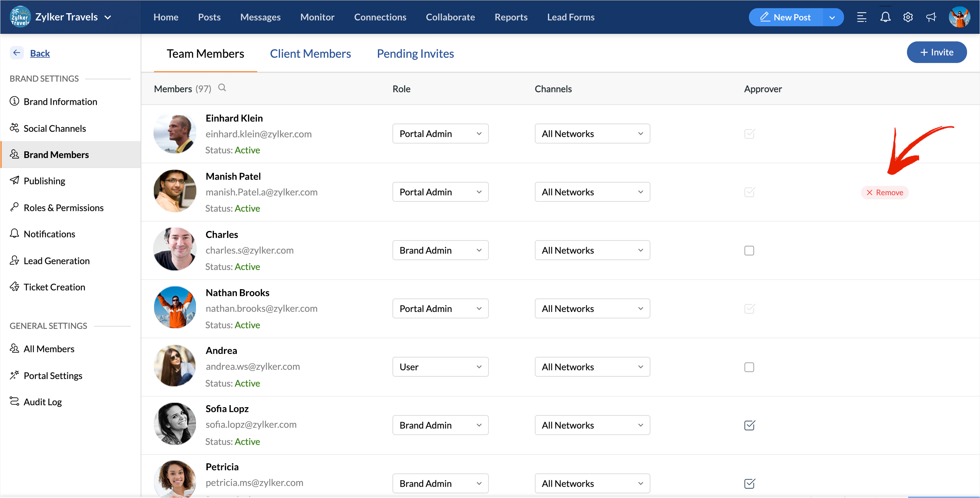The image size is (980, 498).
Task: Open the Reports menu in navigation
Action: coord(510,17)
